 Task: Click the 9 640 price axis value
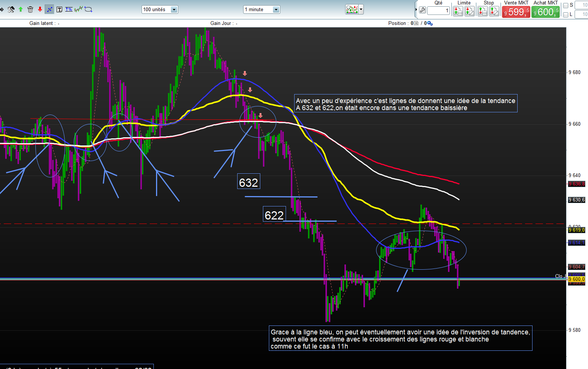click(575, 175)
